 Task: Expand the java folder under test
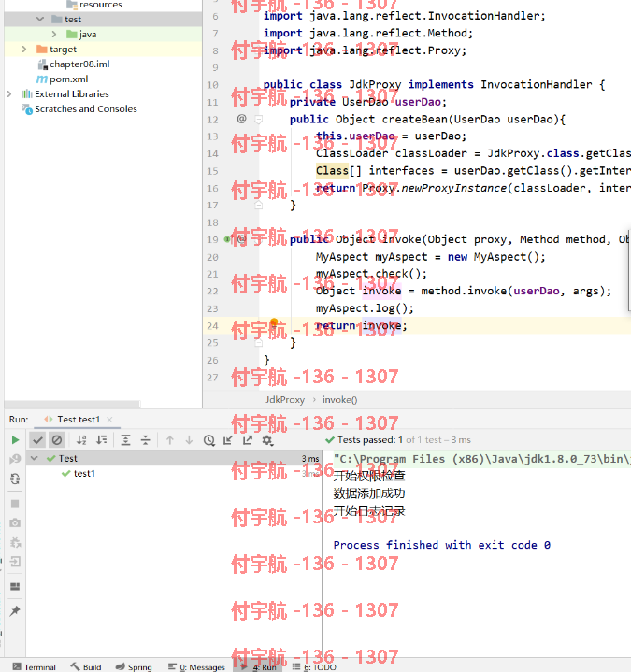coord(54,34)
